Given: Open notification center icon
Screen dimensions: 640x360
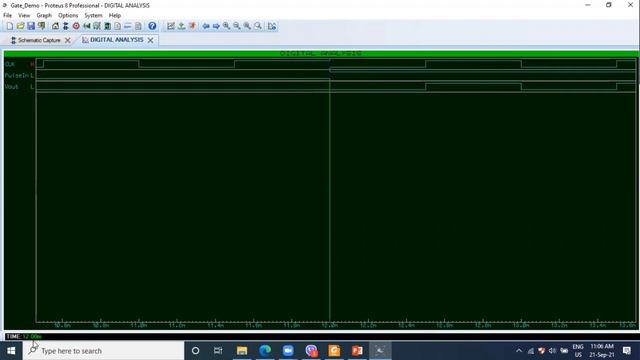Looking at the screenshot, I should click(627, 351).
